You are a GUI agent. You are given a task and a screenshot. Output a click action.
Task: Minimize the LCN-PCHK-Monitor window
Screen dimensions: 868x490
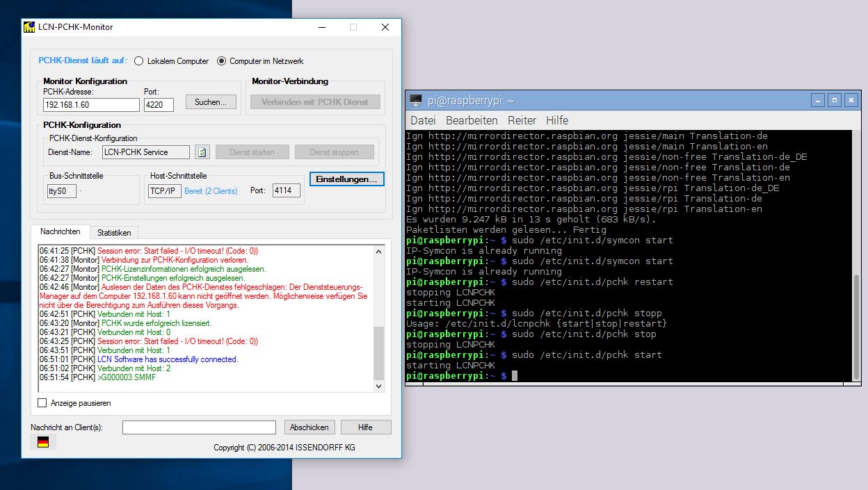322,27
